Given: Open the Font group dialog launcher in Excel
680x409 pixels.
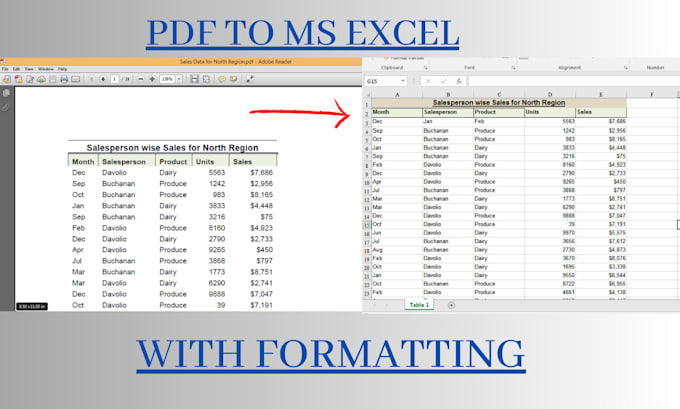Looking at the screenshot, I should [x=513, y=68].
